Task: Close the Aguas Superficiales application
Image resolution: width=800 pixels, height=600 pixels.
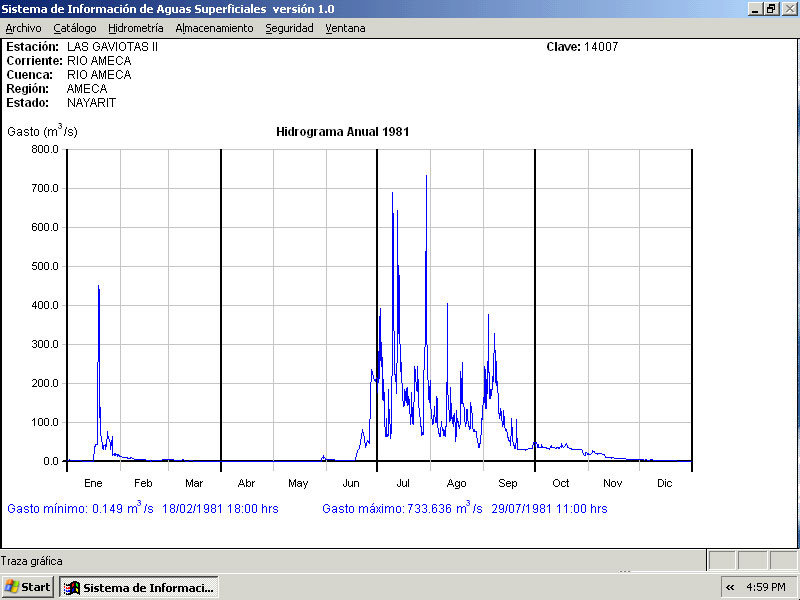Action: click(x=788, y=8)
